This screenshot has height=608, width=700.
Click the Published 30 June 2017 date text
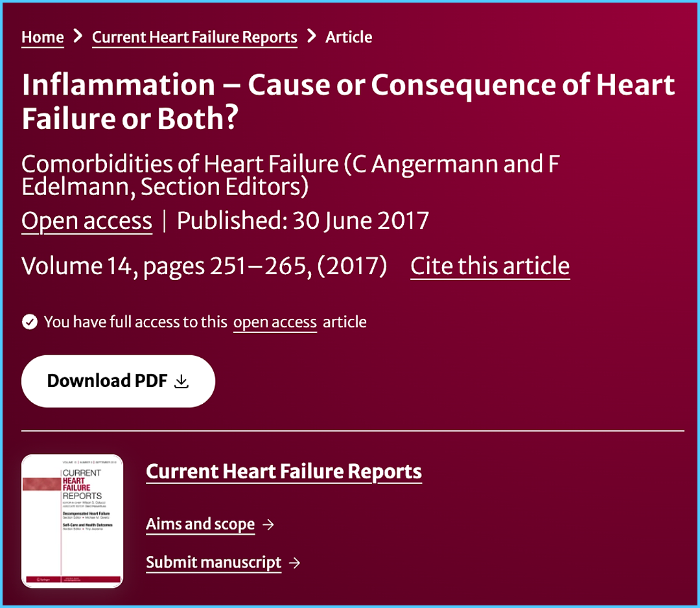click(303, 221)
